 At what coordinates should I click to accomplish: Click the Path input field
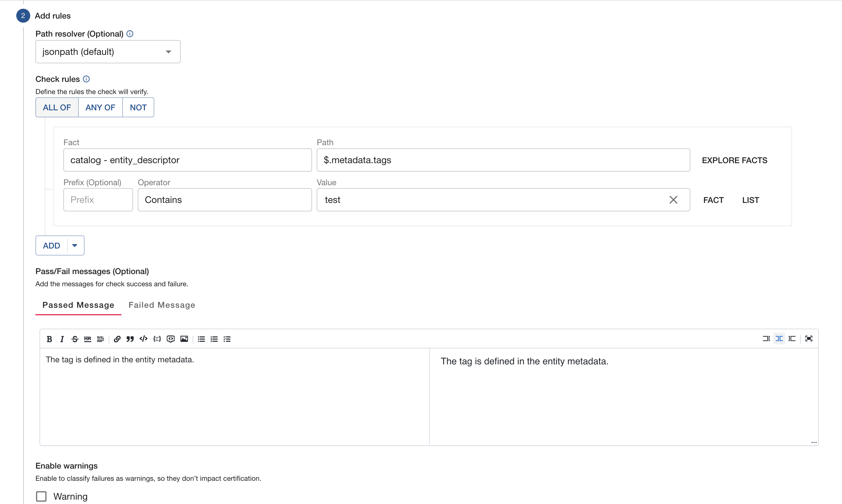503,160
